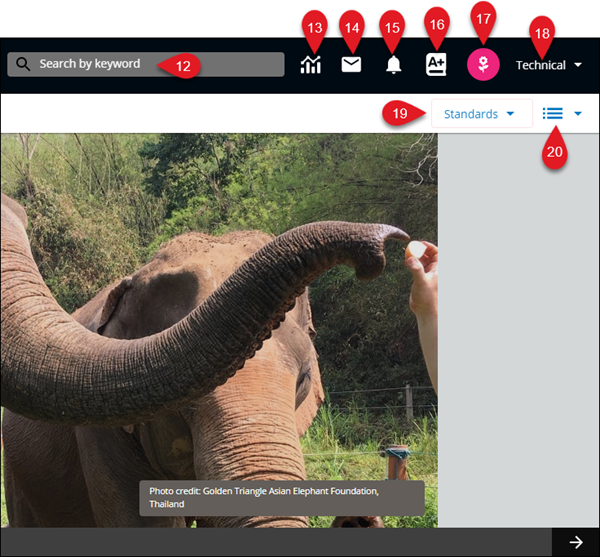This screenshot has height=557, width=600.
Task: Click the caret inside the Standards button
Action: [x=511, y=114]
